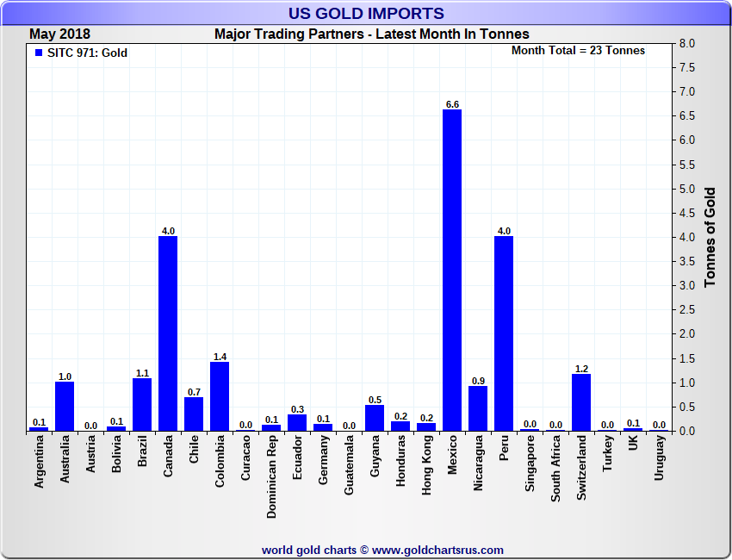Click the Chile bar valued 0.7

pyautogui.click(x=194, y=414)
